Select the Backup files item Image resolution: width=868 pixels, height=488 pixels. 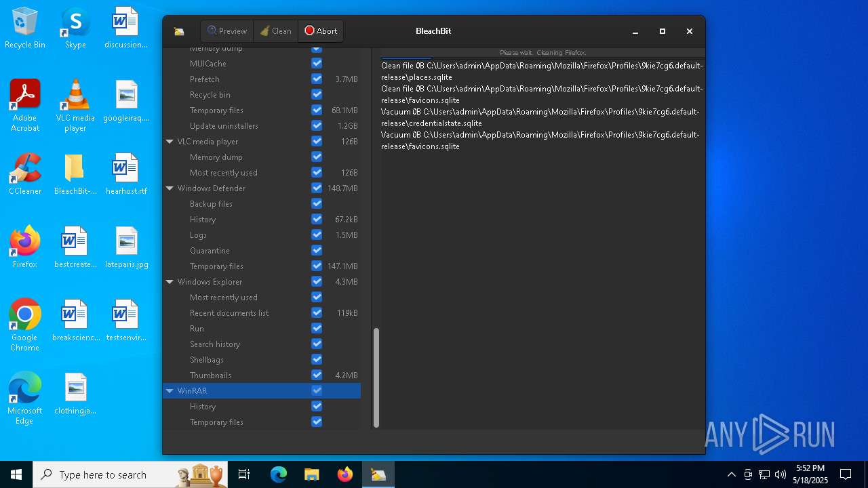tap(211, 204)
